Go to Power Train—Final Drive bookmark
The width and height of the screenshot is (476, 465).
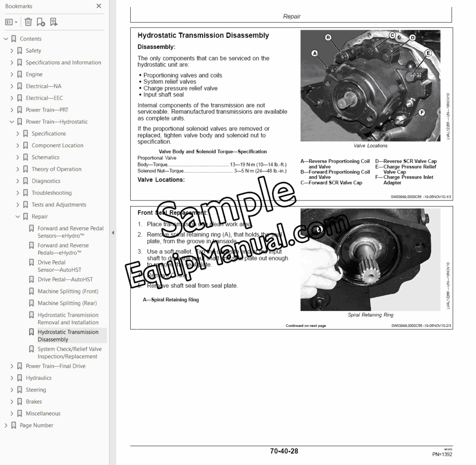[56, 366]
